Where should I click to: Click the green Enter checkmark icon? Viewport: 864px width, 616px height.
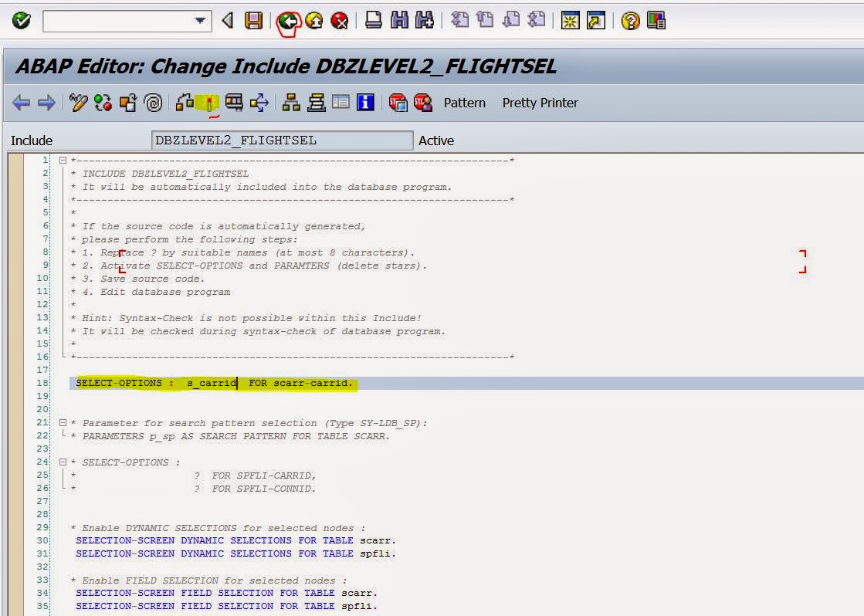click(x=21, y=21)
